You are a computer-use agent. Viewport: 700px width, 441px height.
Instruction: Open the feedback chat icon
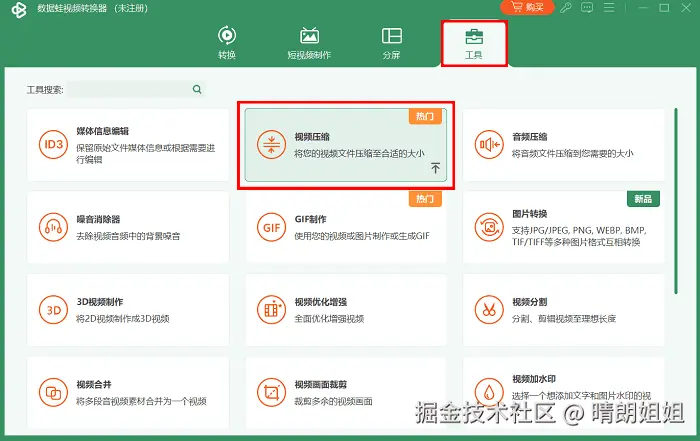point(587,8)
